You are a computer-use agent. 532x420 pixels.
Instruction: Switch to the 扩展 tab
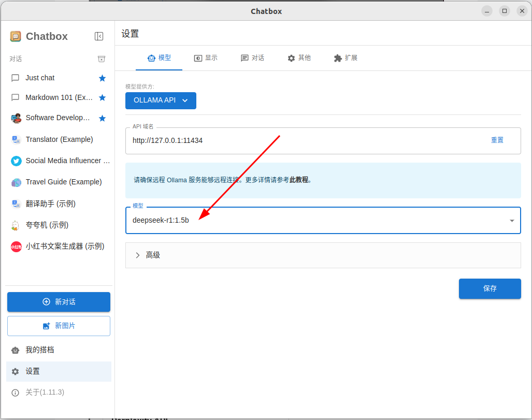tap(346, 58)
